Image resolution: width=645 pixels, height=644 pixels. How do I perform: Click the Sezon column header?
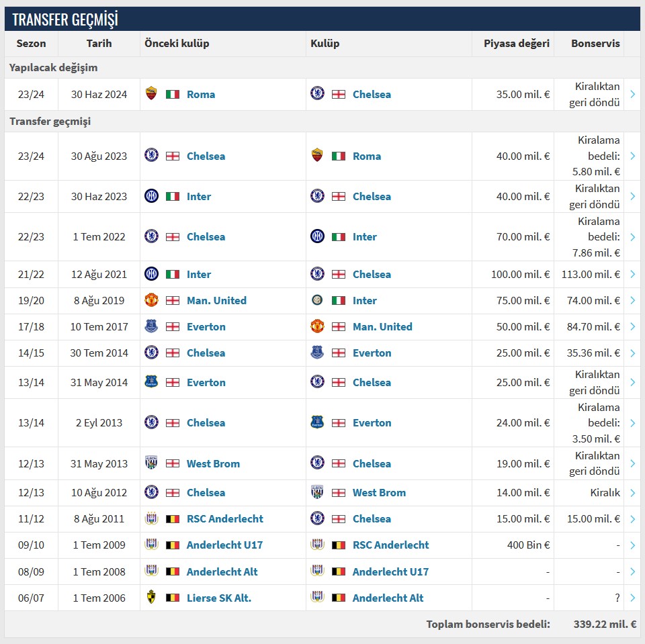click(x=31, y=43)
